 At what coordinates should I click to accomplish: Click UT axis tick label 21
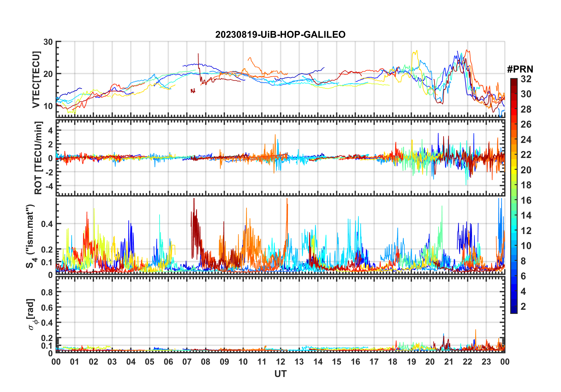pyautogui.click(x=449, y=362)
